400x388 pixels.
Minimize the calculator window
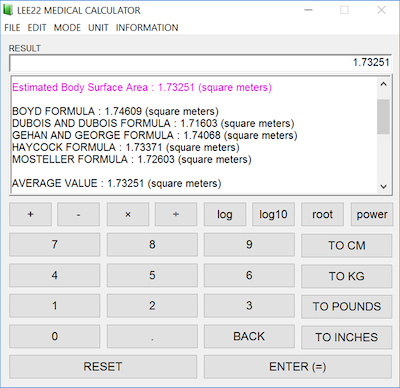click(x=309, y=10)
